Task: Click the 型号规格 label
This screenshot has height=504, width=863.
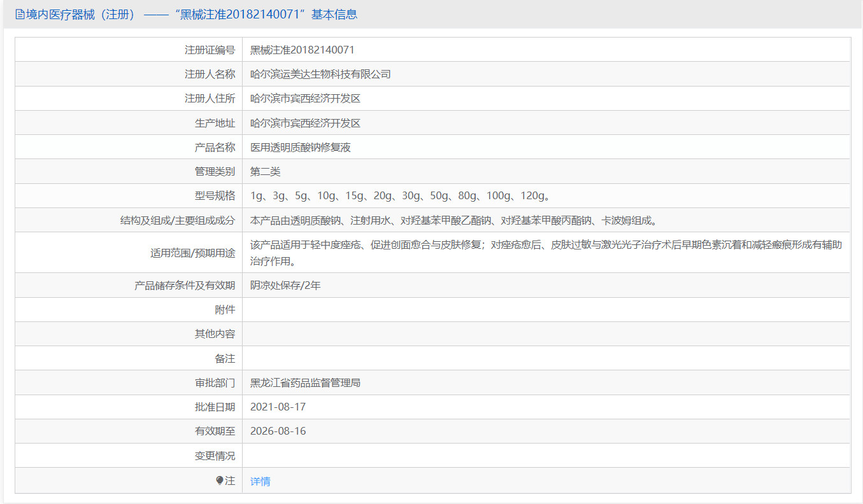Action: [215, 195]
